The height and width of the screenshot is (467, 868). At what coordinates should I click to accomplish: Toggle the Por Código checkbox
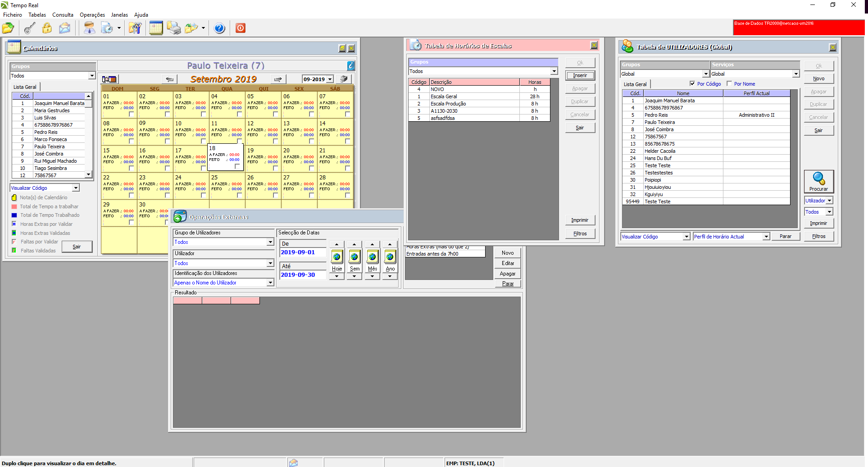(692, 83)
